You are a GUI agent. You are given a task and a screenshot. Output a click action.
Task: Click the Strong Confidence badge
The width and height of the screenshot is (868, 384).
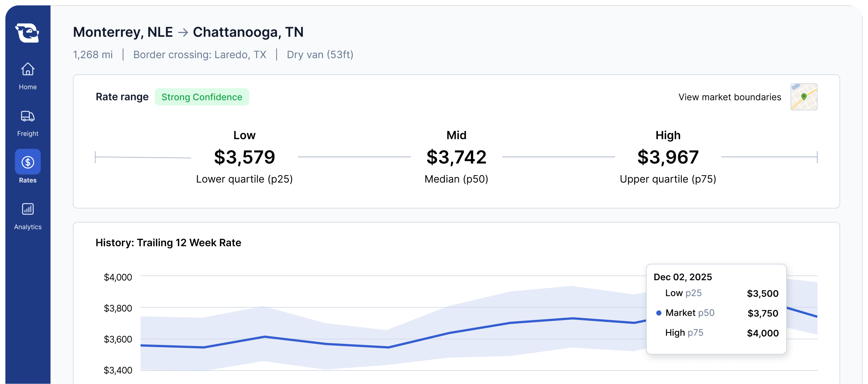[x=202, y=97]
